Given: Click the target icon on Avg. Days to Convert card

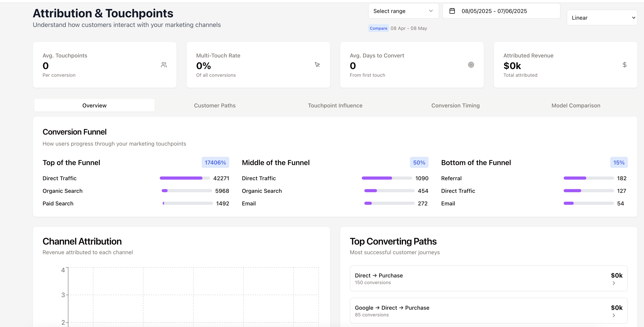Looking at the screenshot, I should pyautogui.click(x=471, y=65).
